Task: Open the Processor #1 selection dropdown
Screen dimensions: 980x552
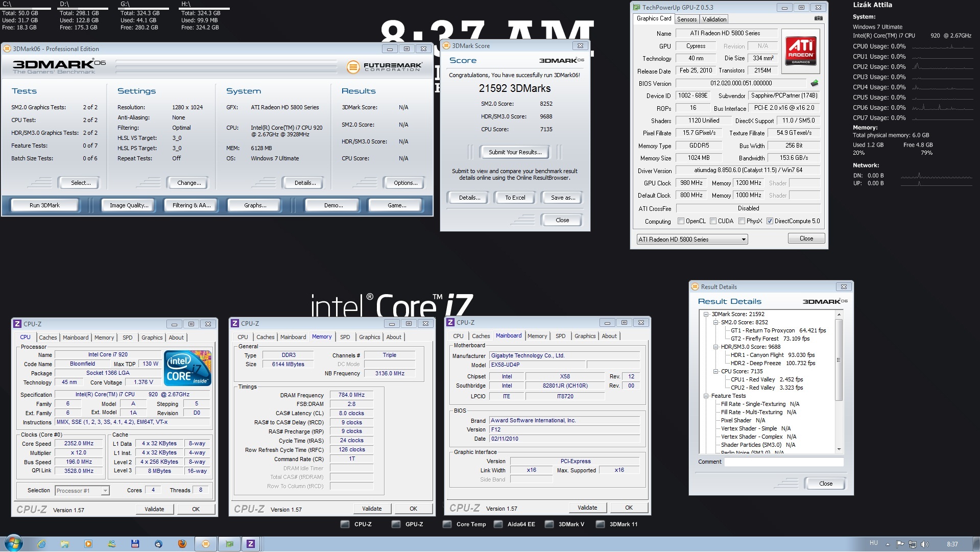Action: [82, 491]
